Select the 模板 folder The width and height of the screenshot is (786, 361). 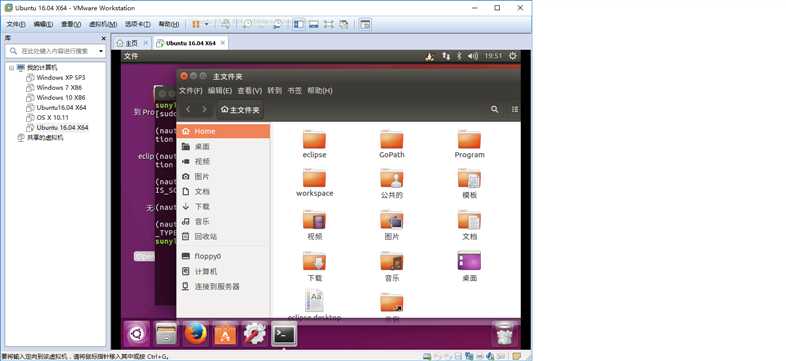click(469, 184)
